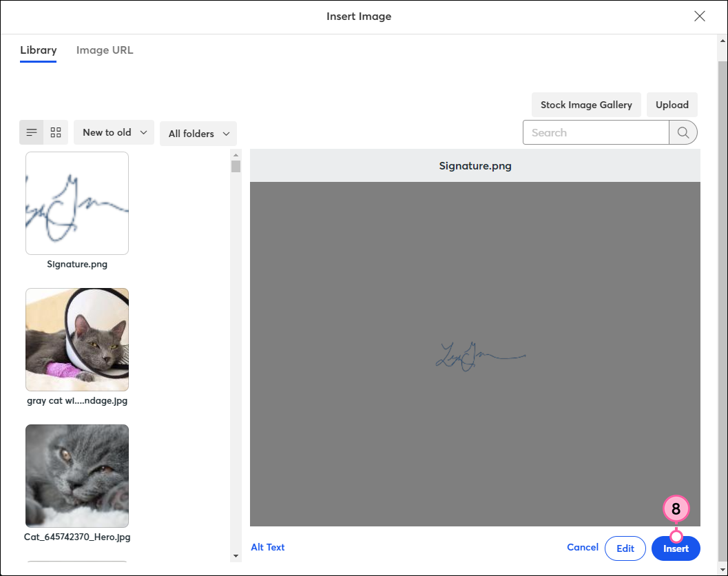Screen dimensions: 728x576
Task: Click the Edit button
Action: tap(625, 548)
